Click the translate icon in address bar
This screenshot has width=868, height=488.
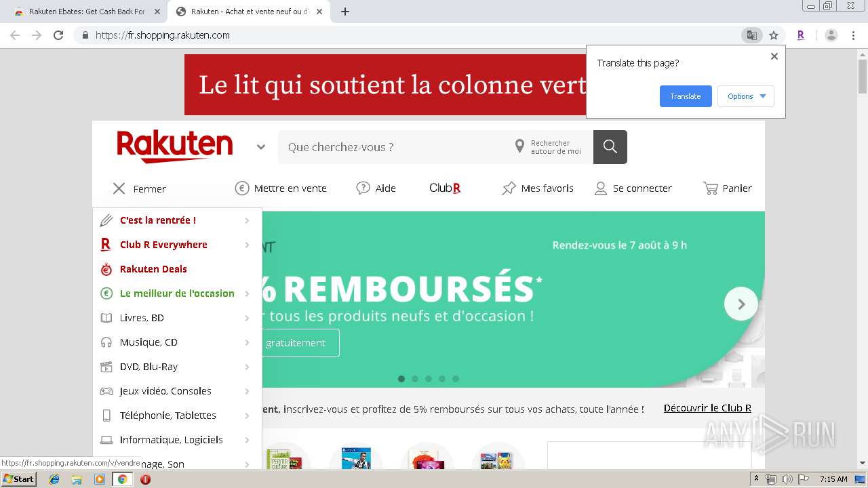751,35
